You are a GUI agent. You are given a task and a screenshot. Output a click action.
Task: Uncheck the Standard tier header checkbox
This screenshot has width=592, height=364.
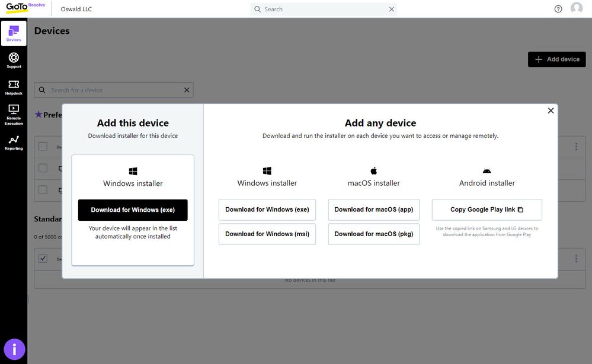tap(43, 259)
